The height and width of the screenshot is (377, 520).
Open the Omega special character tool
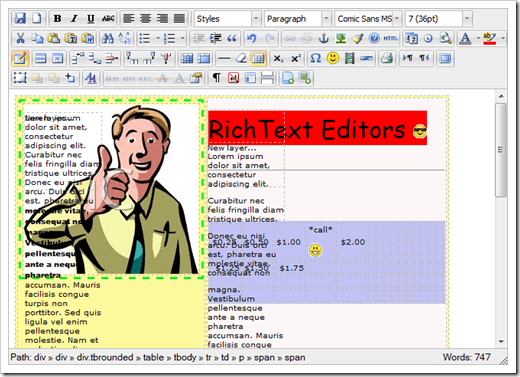316,59
